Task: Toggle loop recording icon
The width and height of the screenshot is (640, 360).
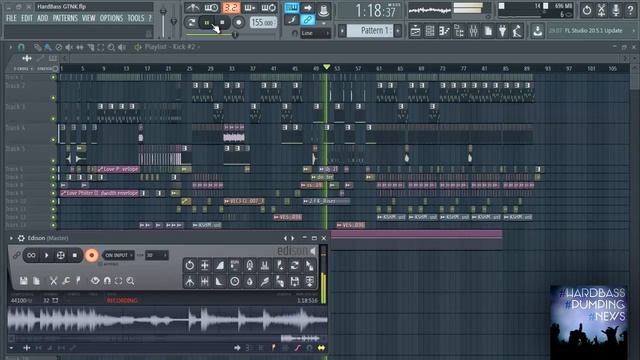Action: (x=269, y=8)
